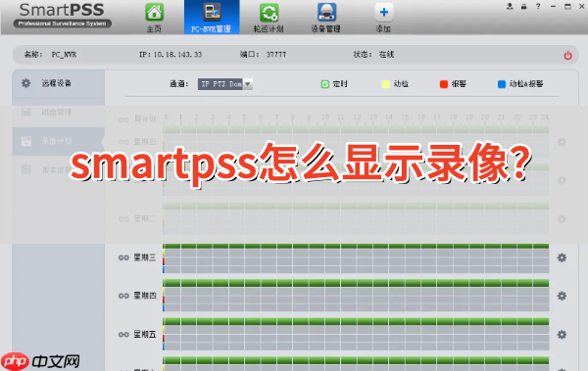Open the 轮巡计划 tour plan icon
Screen dimensions: 588x371
[x=269, y=13]
